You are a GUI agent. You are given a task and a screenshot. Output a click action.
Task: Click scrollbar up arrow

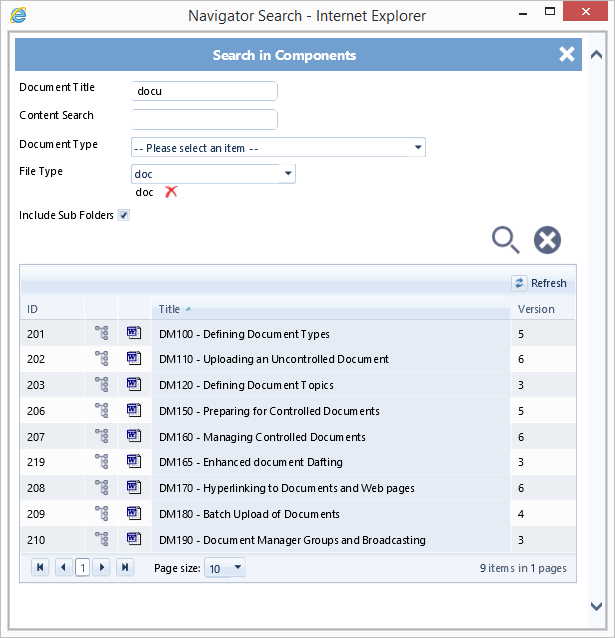pyautogui.click(x=596, y=55)
